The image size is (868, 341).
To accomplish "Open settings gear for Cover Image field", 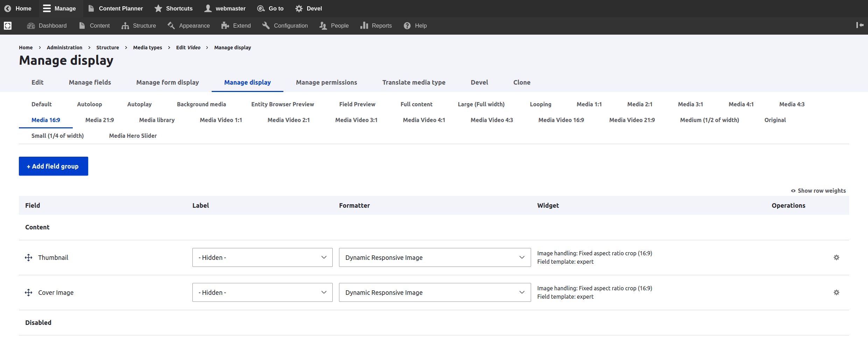I will (836, 292).
